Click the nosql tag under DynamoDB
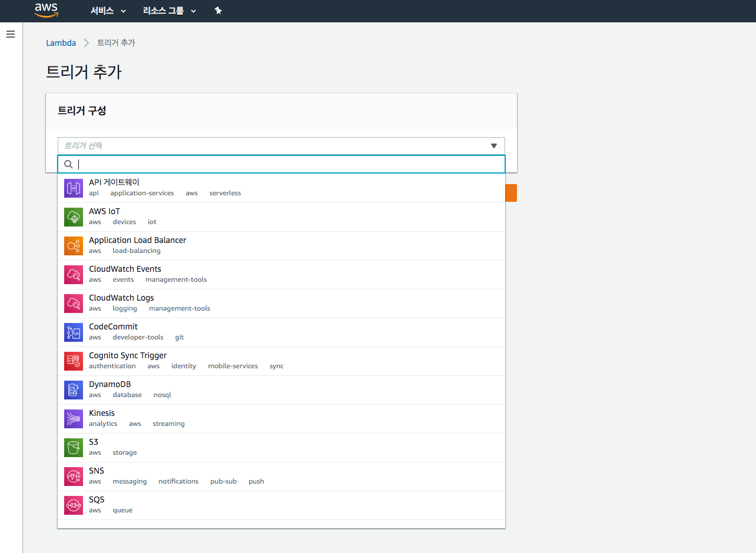The height and width of the screenshot is (553, 756). click(162, 395)
